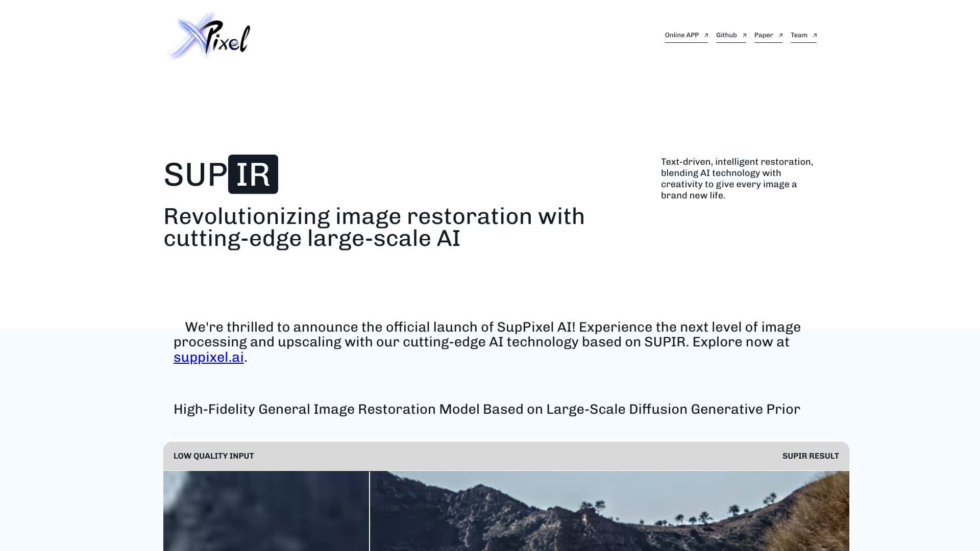Click the SUPIR RESULT label
This screenshot has width=980, height=551.
(811, 456)
